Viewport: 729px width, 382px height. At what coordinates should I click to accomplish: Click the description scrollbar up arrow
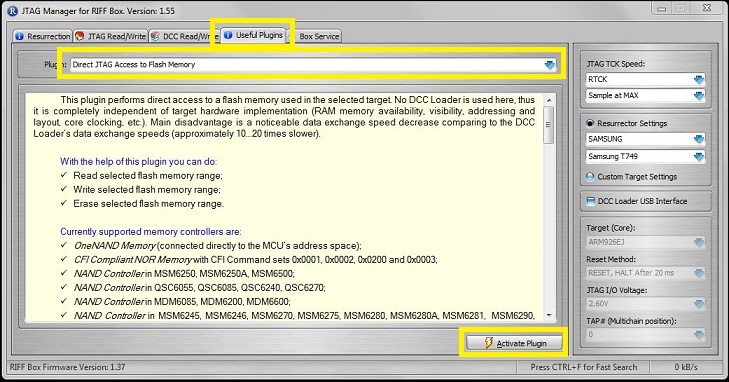click(x=549, y=100)
